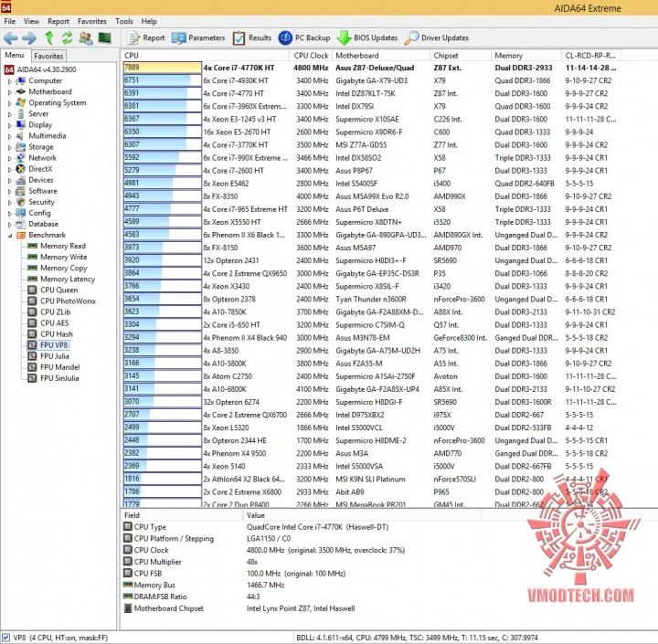The height and width of the screenshot is (644, 658).
Task: Click the 6x Core i7-4930K HT row
Action: [370, 80]
